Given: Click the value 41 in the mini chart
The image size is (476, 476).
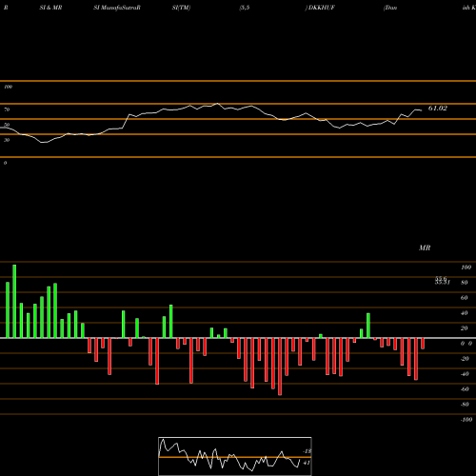Looking at the screenshot, I should coord(307,463).
